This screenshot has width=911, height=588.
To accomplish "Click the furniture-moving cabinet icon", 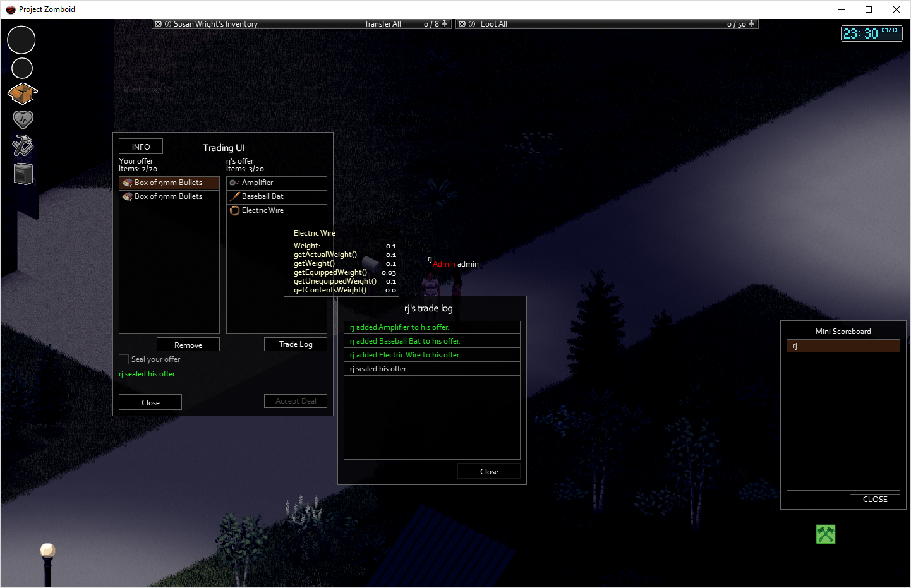I will (x=23, y=174).
